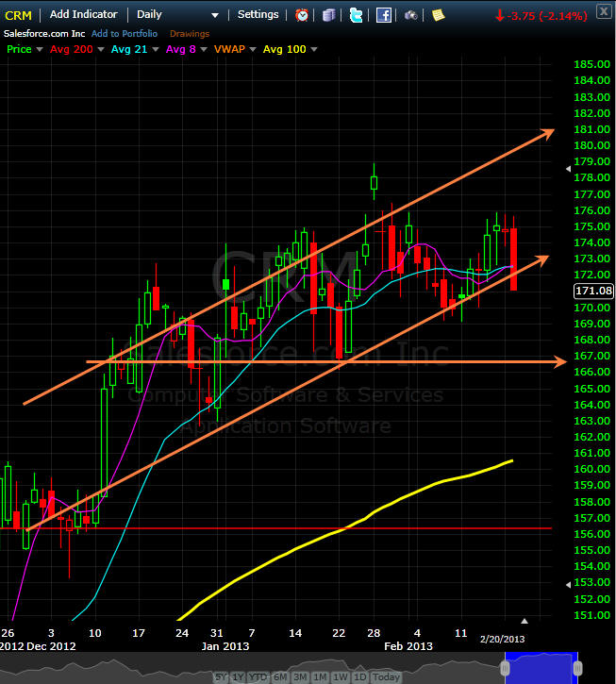Select the YTD time range
616x684 pixels.
coord(258,677)
